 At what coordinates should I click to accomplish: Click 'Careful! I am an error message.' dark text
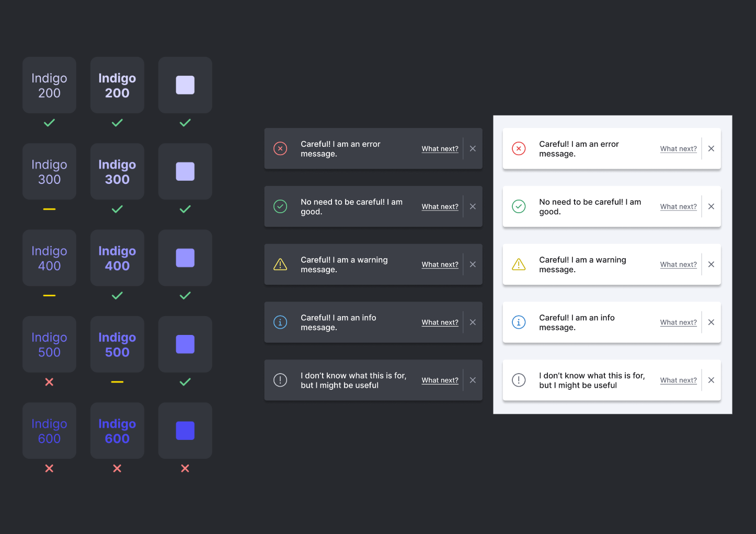[340, 149]
